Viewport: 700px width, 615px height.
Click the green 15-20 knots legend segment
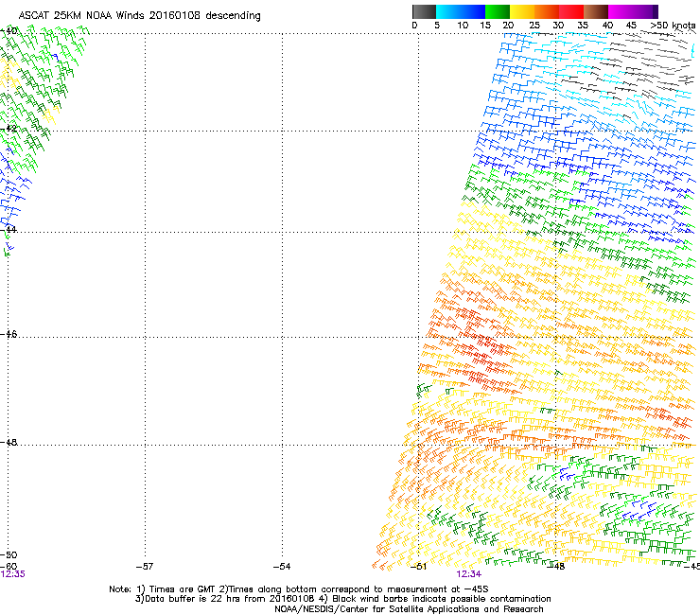tap(498, 11)
